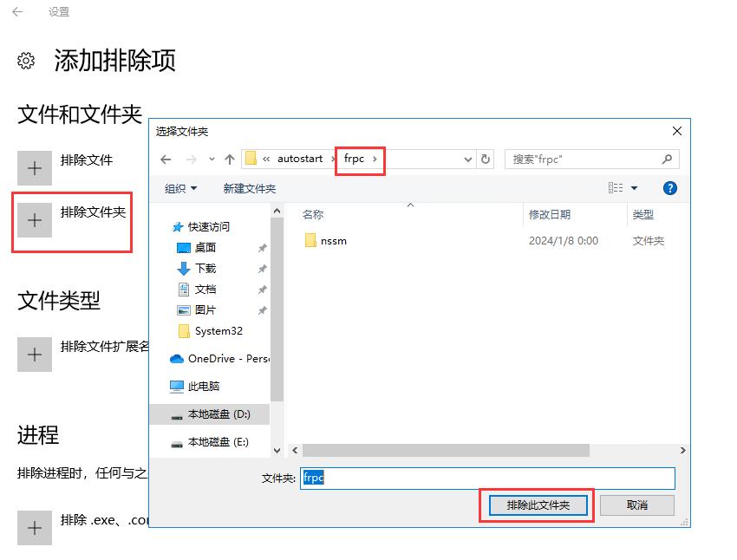737x560 pixels.
Task: Click the plus icon for 排除文件
Action: [35, 168]
